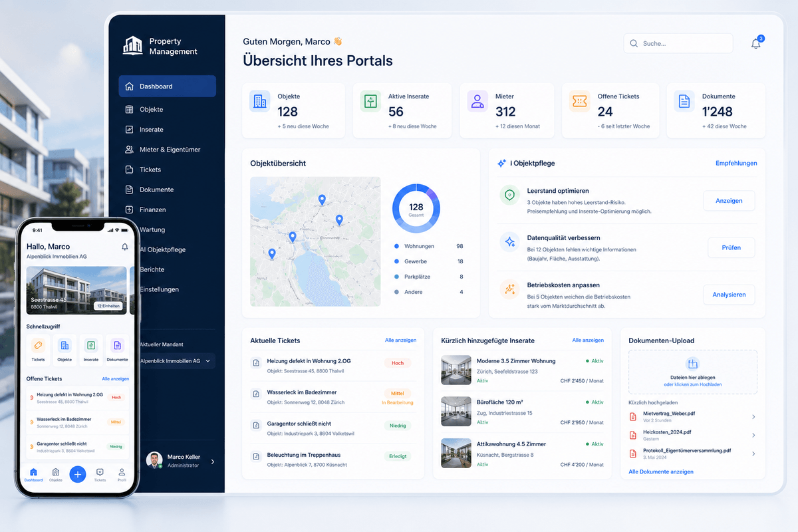Click the 128 Gesamt donut chart
This screenshot has height=532, width=798.
[416, 208]
